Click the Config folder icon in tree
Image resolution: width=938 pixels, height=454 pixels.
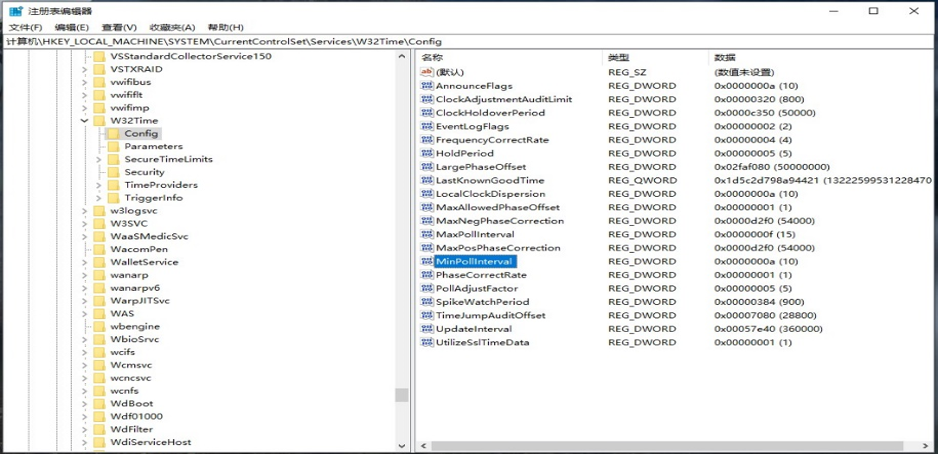(113, 133)
